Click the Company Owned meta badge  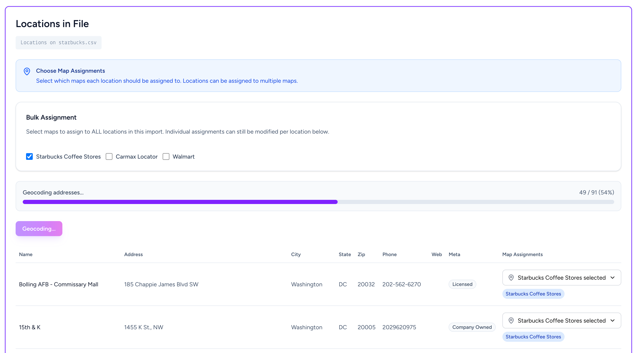(472, 327)
